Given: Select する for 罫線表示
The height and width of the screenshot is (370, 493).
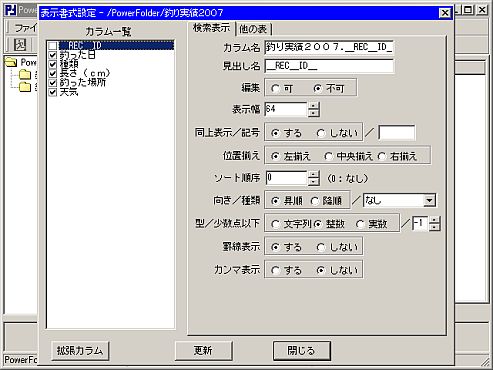Looking at the screenshot, I should coord(275,247).
